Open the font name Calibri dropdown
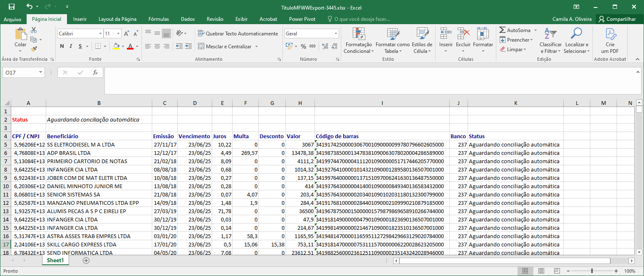644x276 pixels. [x=100, y=33]
